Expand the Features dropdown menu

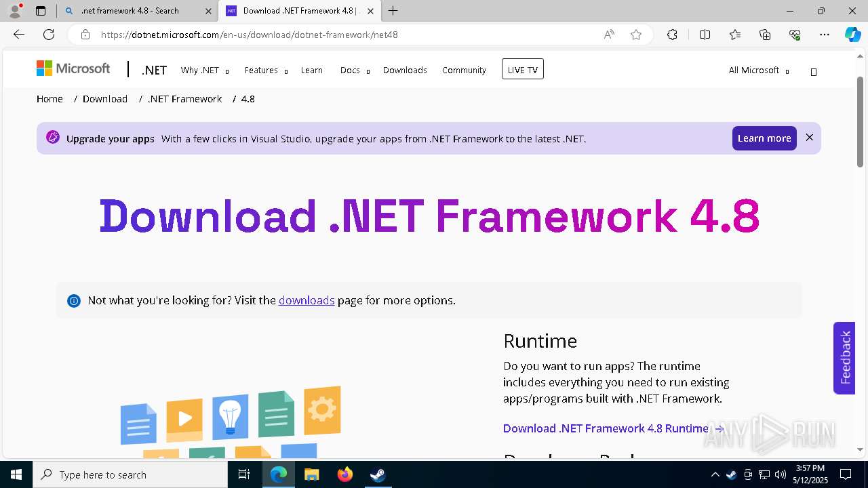(266, 70)
